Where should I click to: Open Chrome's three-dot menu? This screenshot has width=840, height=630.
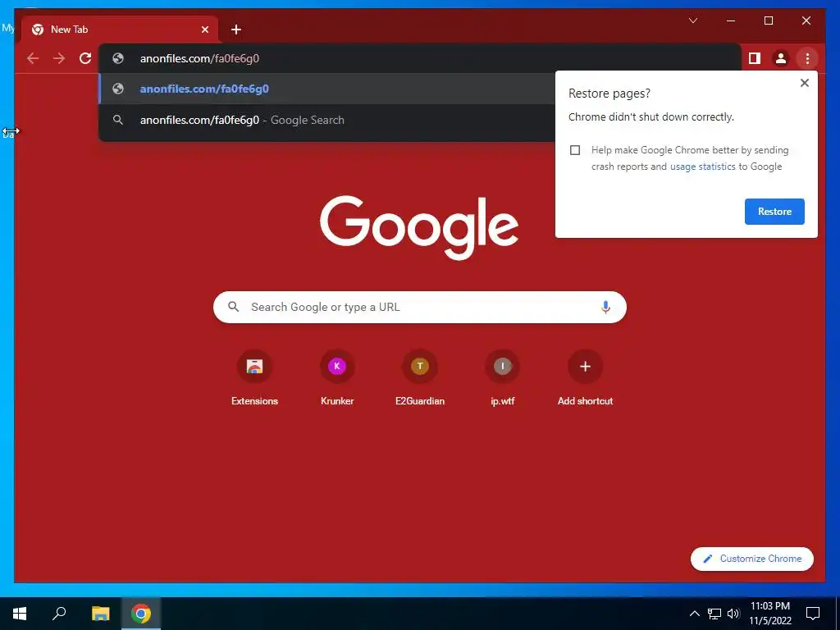click(x=807, y=58)
